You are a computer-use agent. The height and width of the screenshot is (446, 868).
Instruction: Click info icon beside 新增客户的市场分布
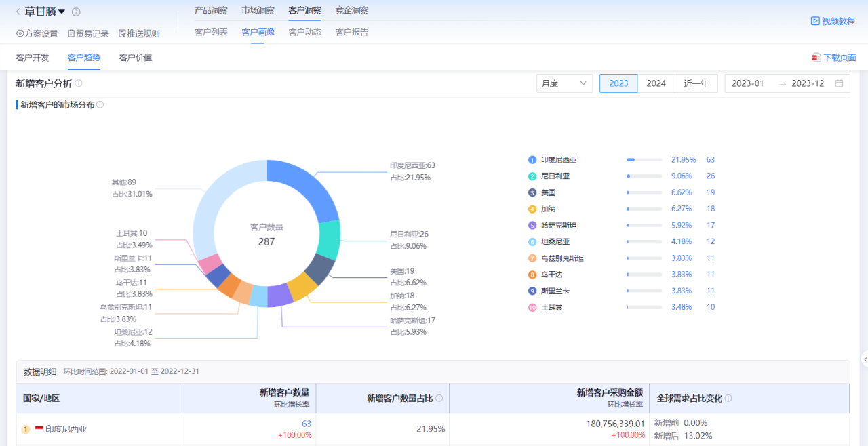coord(100,105)
